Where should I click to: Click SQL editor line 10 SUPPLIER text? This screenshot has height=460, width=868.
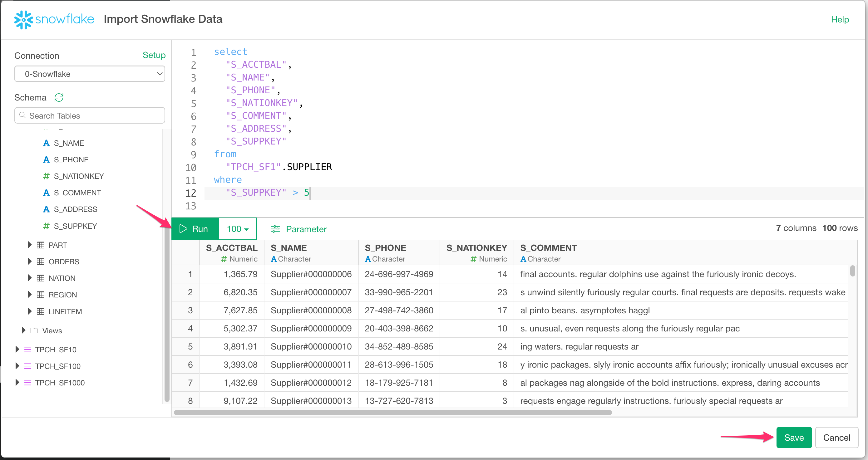point(309,167)
